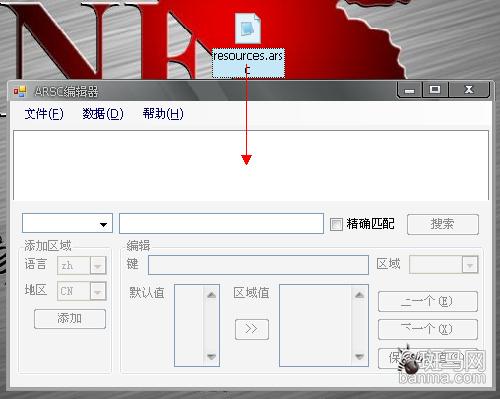This screenshot has width=500, height=399.
Task: Enable the 精确匹配 checkbox
Action: 336,224
